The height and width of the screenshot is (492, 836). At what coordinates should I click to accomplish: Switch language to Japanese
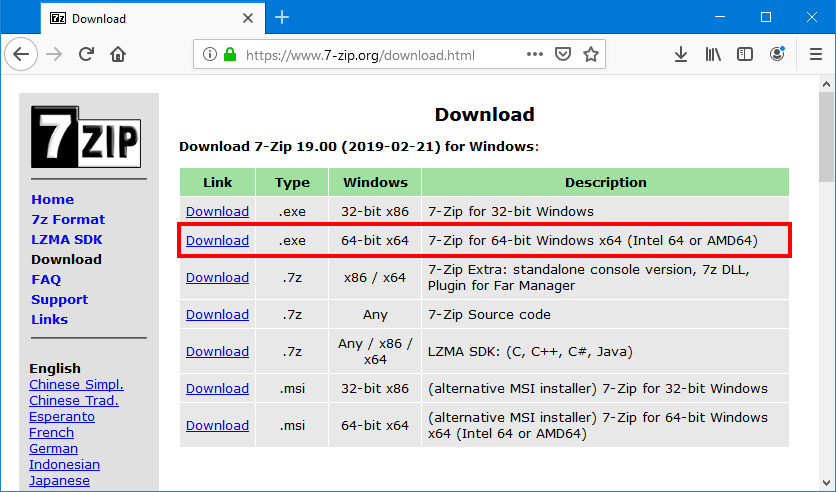coord(59,480)
